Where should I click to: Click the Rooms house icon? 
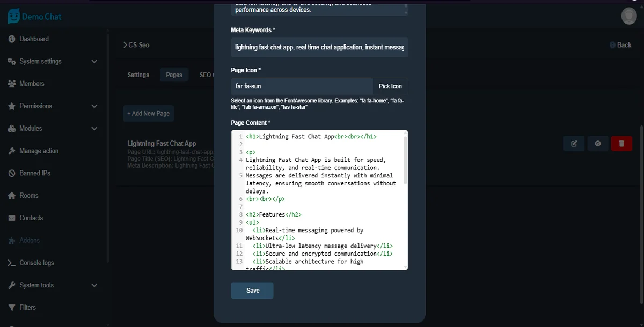pos(12,195)
